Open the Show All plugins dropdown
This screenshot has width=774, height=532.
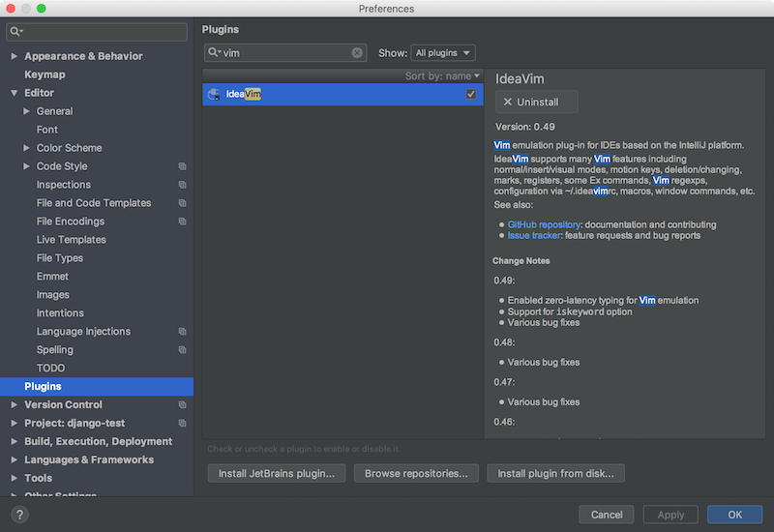pyautogui.click(x=443, y=53)
